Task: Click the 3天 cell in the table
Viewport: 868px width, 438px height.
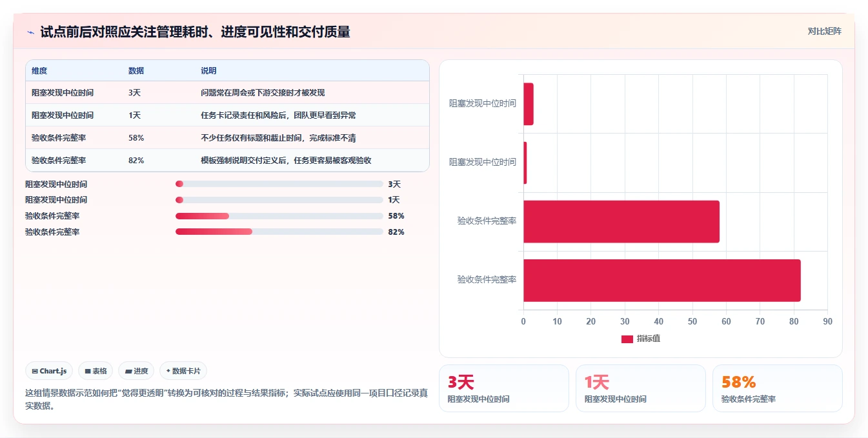Action: point(134,93)
